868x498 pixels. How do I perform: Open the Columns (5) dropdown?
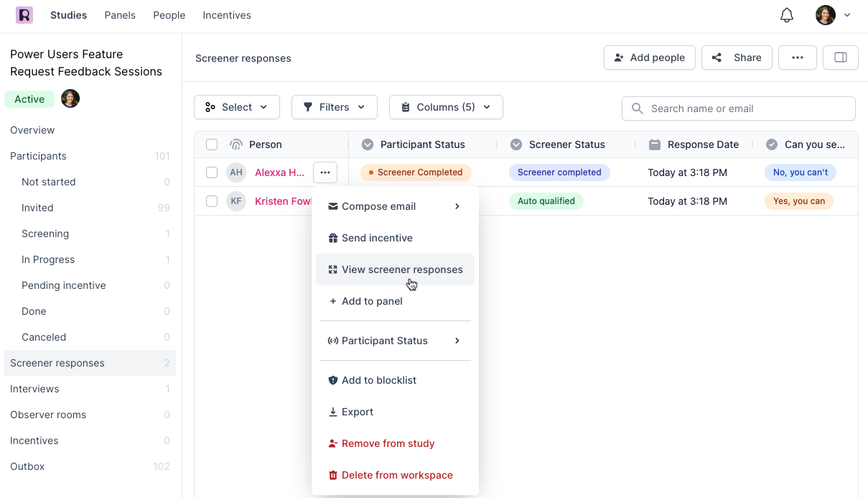point(445,107)
